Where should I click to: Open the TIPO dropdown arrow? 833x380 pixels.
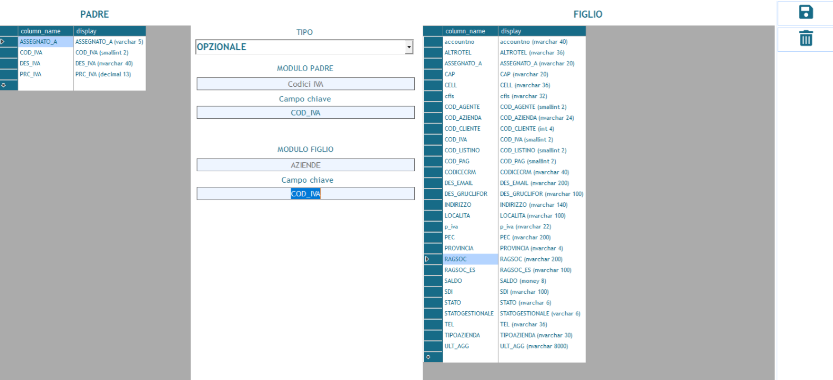(x=409, y=47)
